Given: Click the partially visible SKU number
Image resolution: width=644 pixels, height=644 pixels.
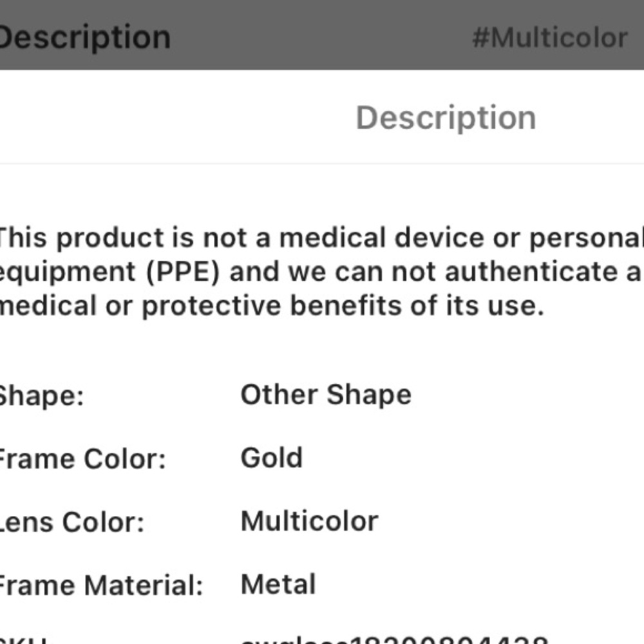Looking at the screenshot, I should pyautogui.click(x=393, y=640).
